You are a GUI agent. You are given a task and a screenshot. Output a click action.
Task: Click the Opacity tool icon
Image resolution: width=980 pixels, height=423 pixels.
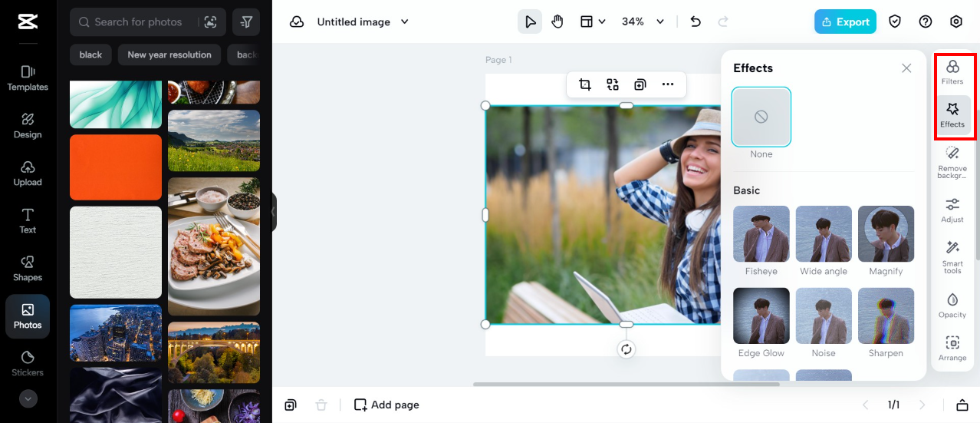point(952,304)
